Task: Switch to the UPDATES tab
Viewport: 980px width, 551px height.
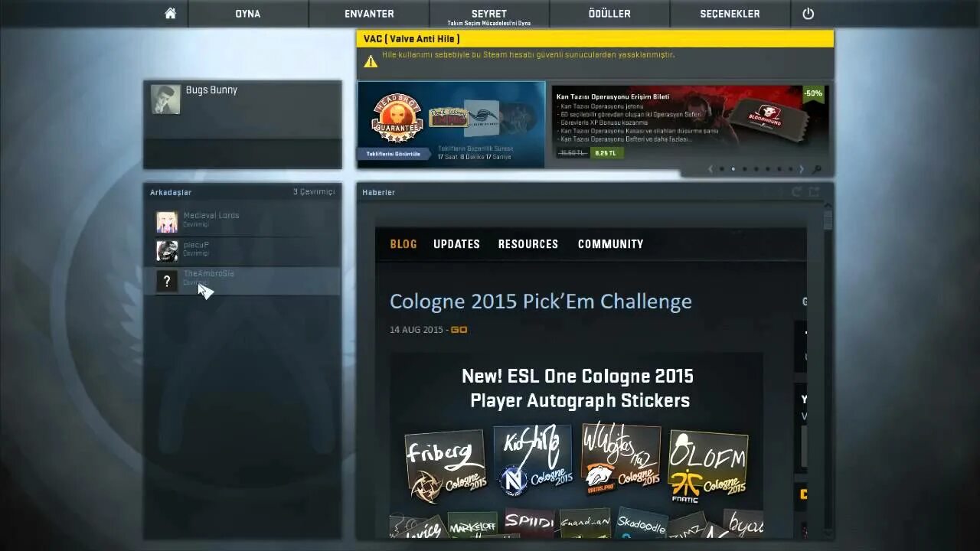Action: point(456,244)
